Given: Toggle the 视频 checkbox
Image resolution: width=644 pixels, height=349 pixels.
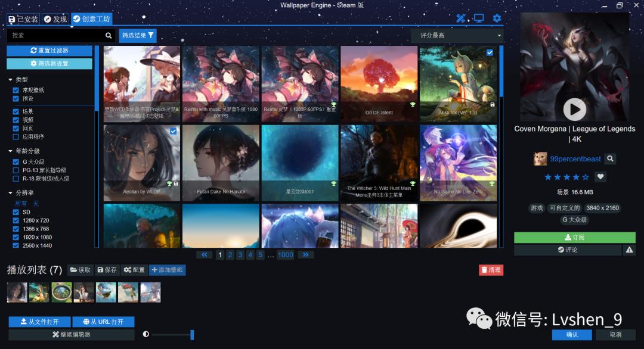Looking at the screenshot, I should coord(16,120).
